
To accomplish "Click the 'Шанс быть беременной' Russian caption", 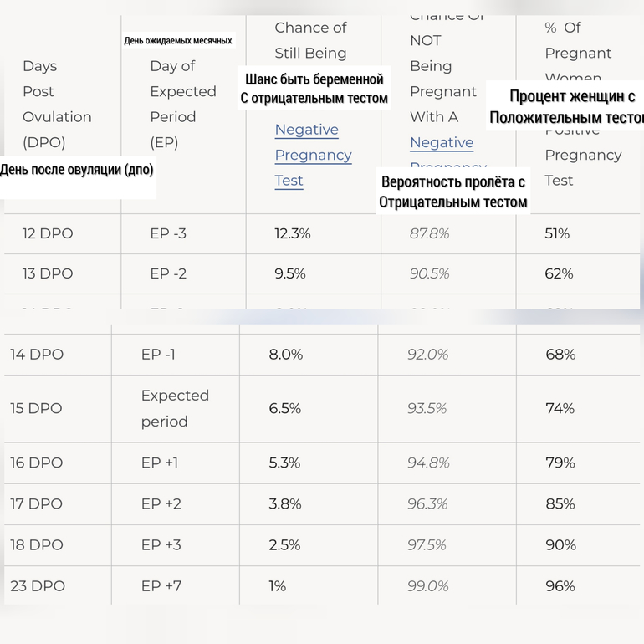I will [314, 89].
